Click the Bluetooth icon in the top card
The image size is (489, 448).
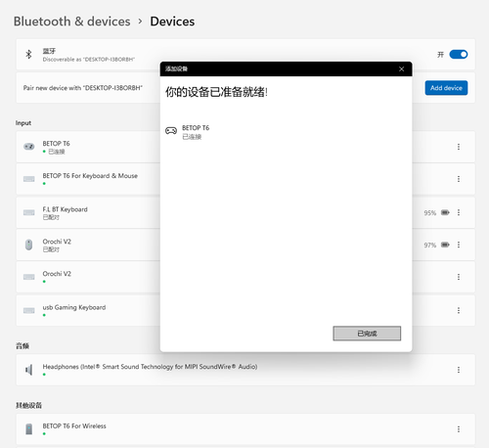point(28,54)
